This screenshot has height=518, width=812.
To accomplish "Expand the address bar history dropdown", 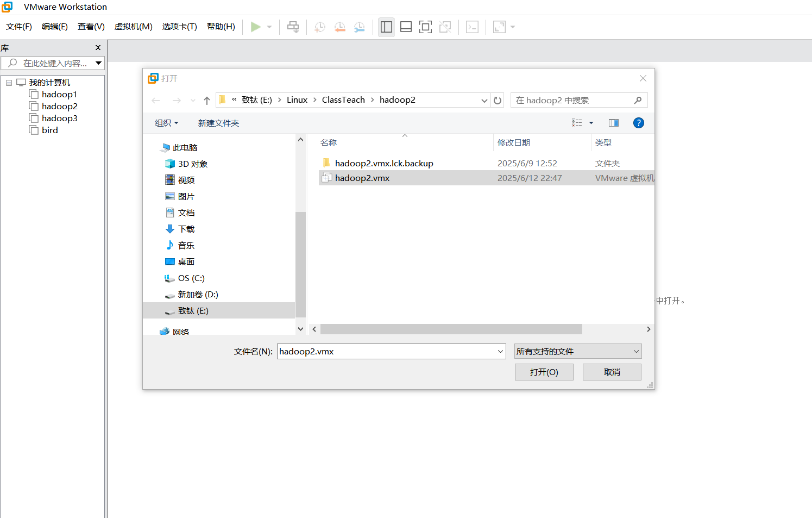I will [x=484, y=101].
